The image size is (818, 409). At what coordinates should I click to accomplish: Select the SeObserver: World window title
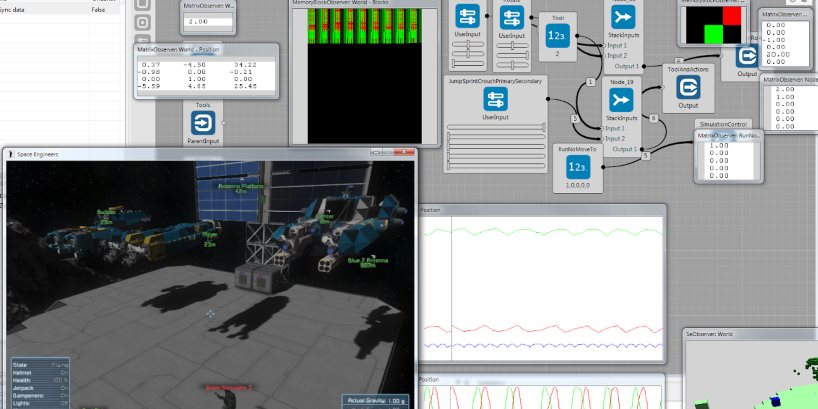pos(709,333)
